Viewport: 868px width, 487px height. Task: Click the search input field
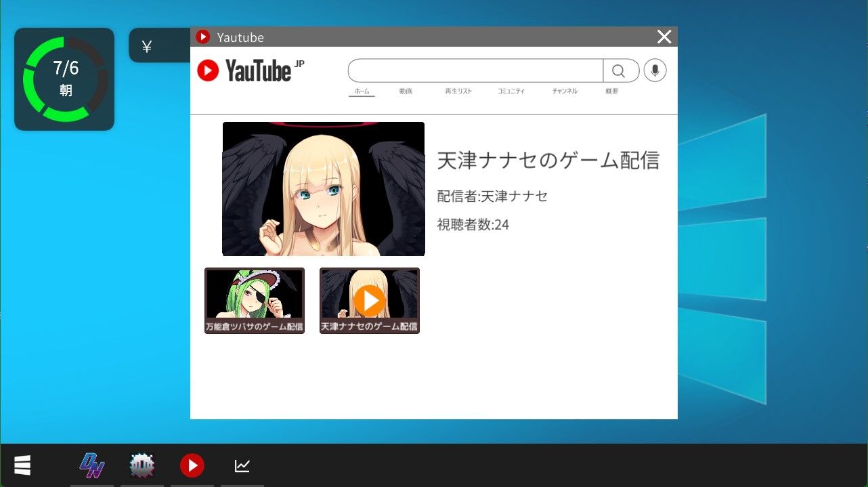click(x=474, y=70)
